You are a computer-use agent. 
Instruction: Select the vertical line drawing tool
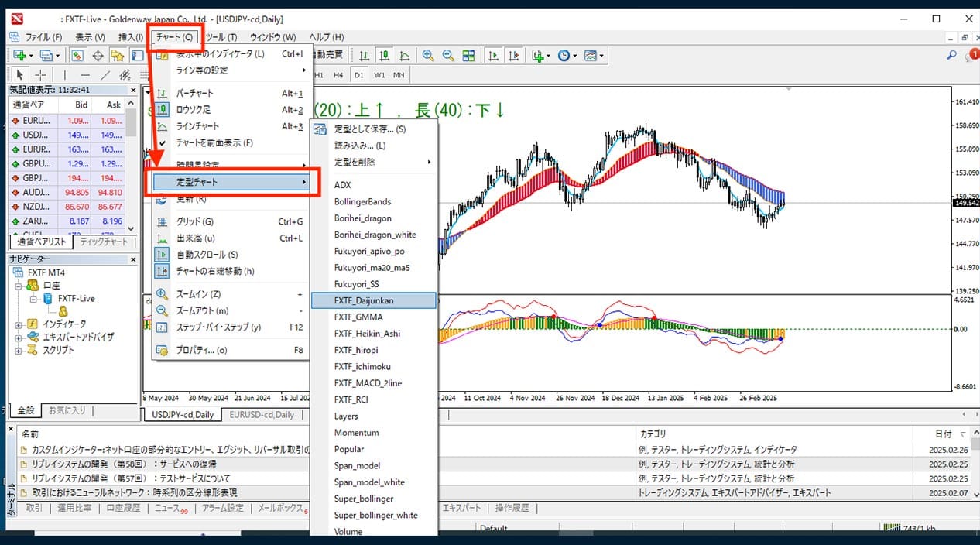pos(64,75)
